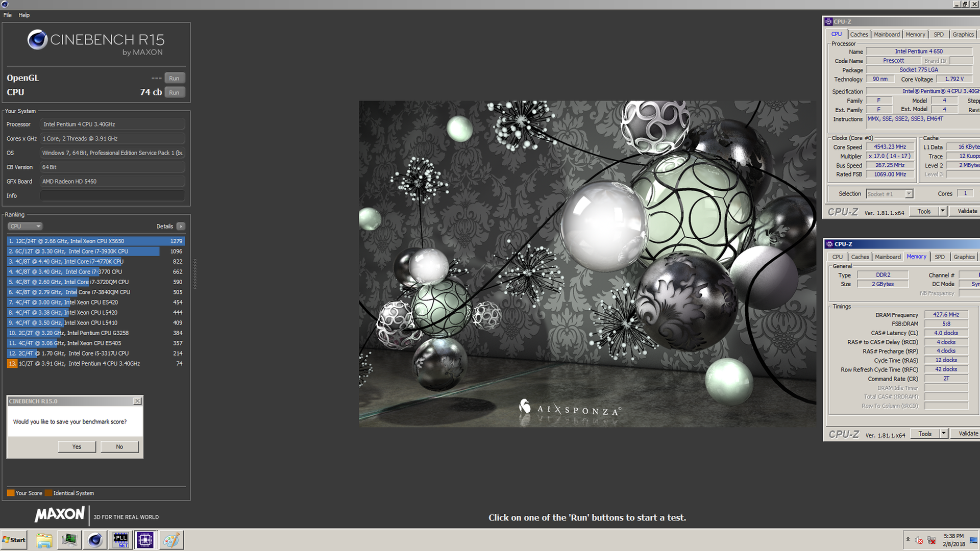
Task: Switch to Caches tab in upper CPU-Z
Action: [x=859, y=34]
